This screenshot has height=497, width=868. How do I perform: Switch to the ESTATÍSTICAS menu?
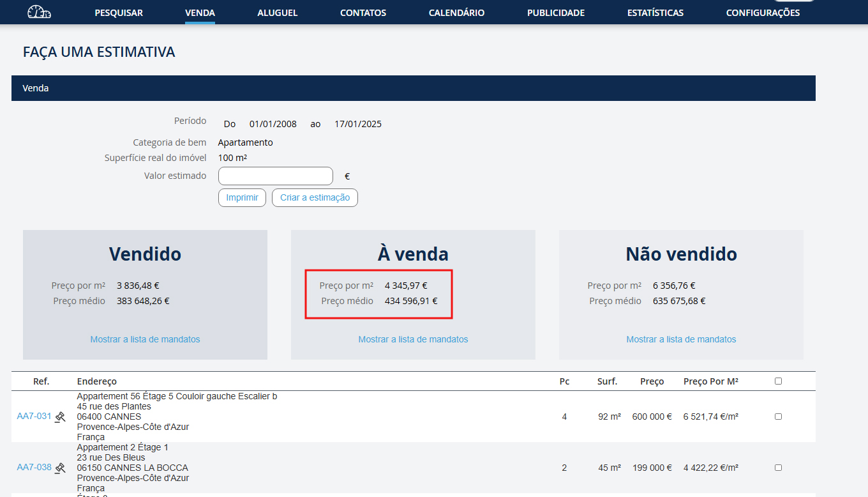pos(655,13)
